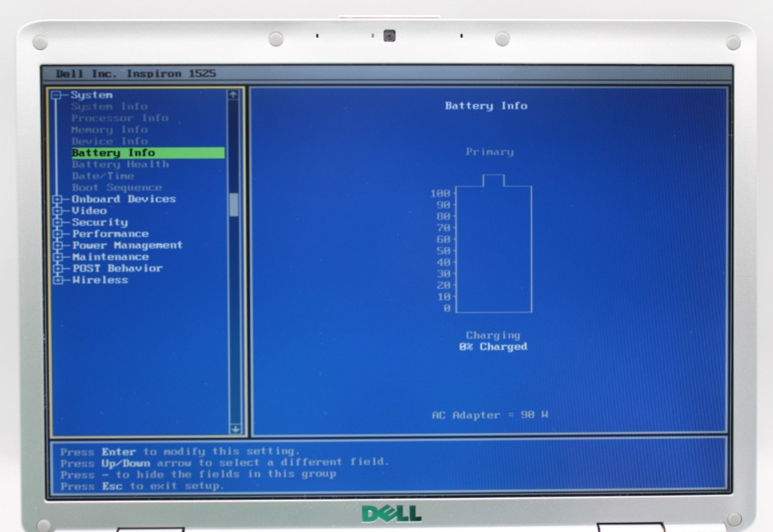Click the 'Primary' battery label

point(489,152)
